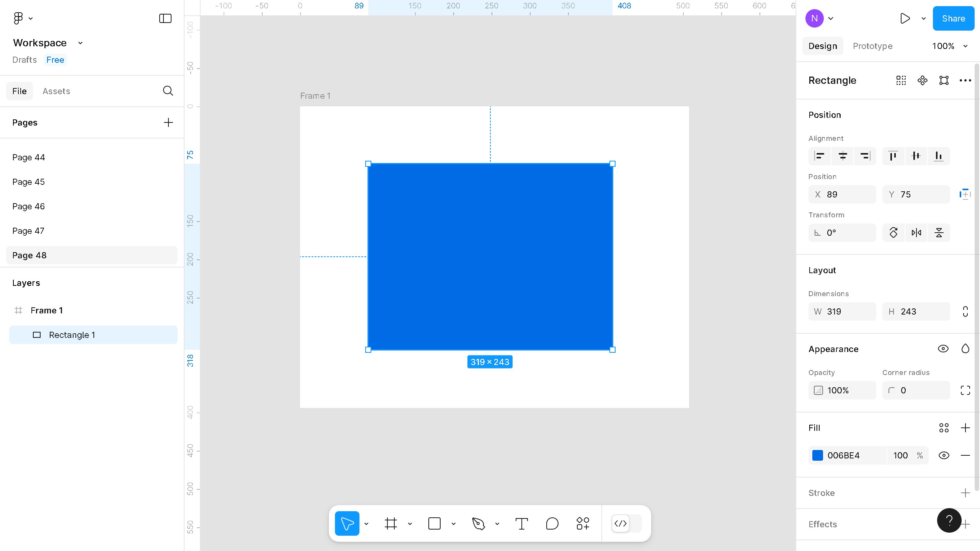Open the 100% zoom level dropdown
980x551 pixels.
950,46
